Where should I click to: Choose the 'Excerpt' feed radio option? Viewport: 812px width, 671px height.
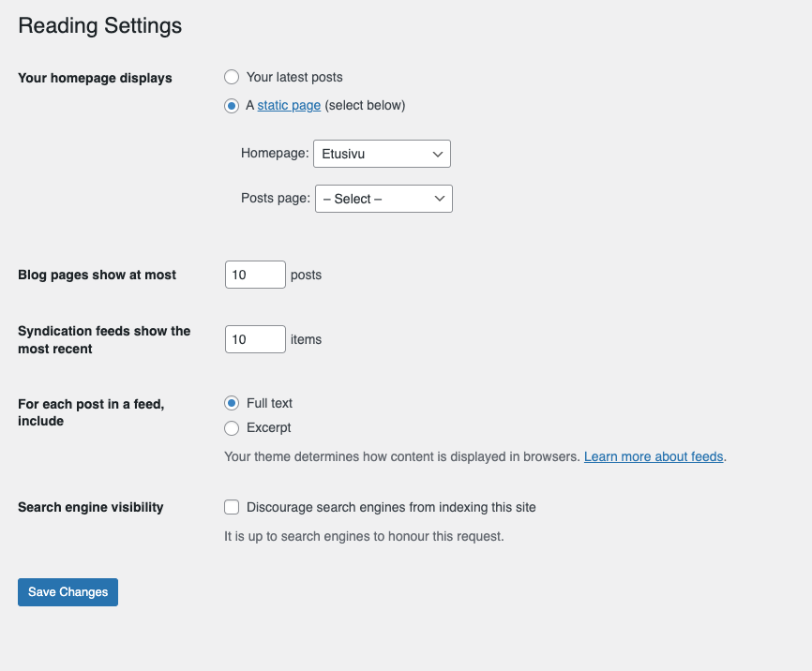pos(232,428)
